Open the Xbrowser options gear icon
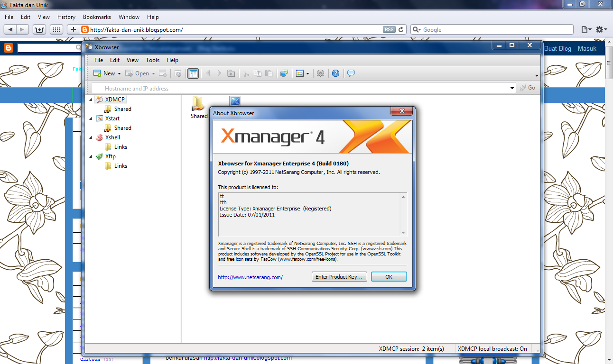613x364 pixels. point(321,73)
